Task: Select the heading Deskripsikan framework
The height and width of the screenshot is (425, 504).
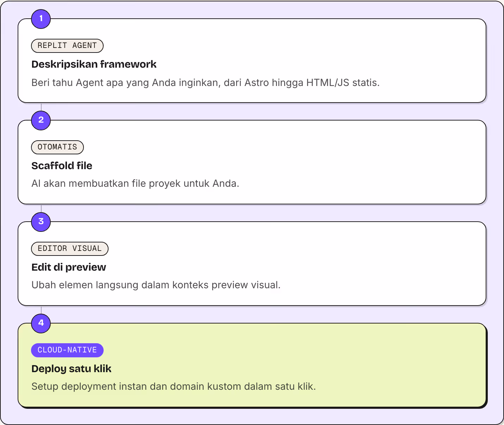Action: [94, 64]
